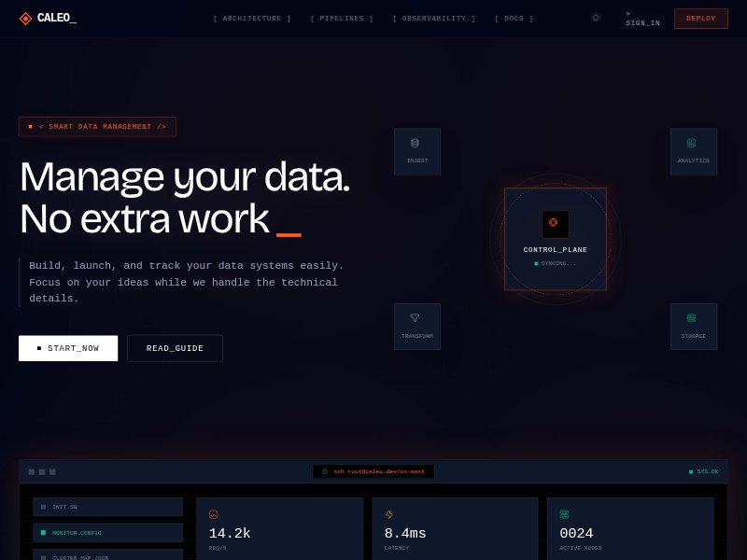This screenshot has width=747, height=560.
Task: Click the START_NOW button
Action: click(x=68, y=348)
